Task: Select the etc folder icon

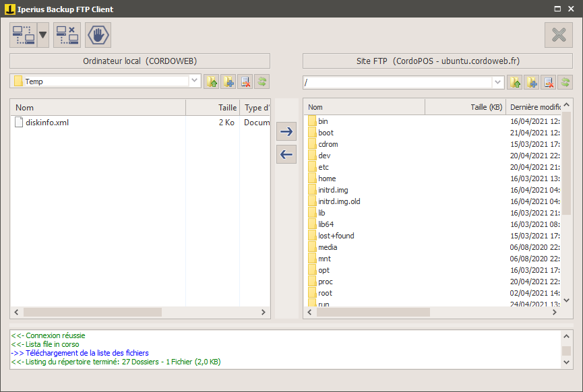Action: 312,167
